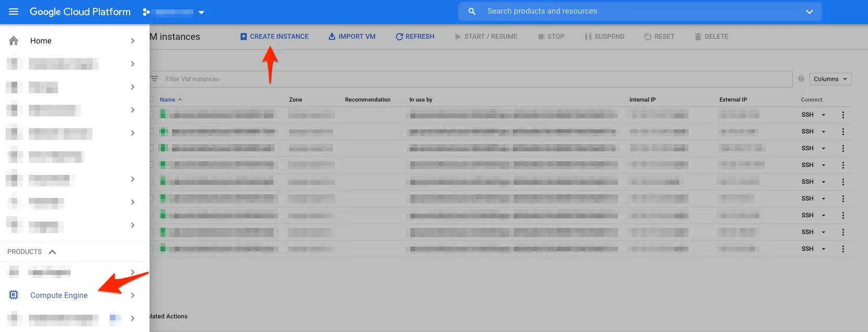Image resolution: width=868 pixels, height=332 pixels.
Task: Expand the Compute Engine submenu chevron
Action: 133,295
